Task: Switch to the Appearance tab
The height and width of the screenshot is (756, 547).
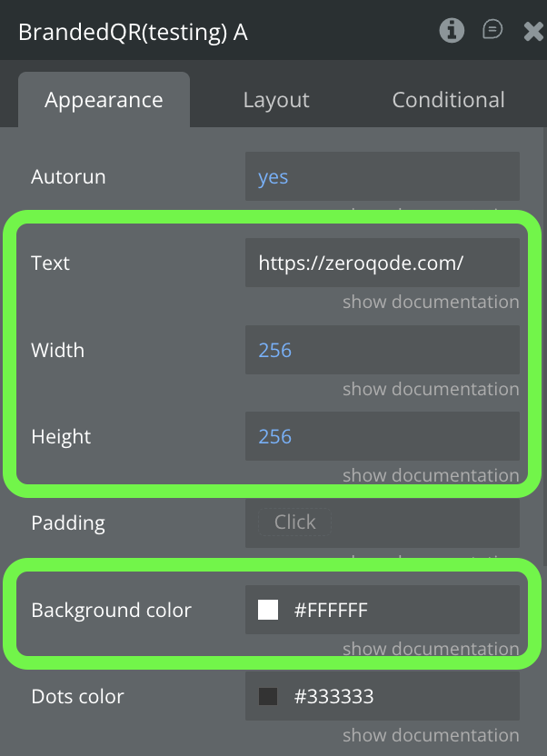Action: 104,100
